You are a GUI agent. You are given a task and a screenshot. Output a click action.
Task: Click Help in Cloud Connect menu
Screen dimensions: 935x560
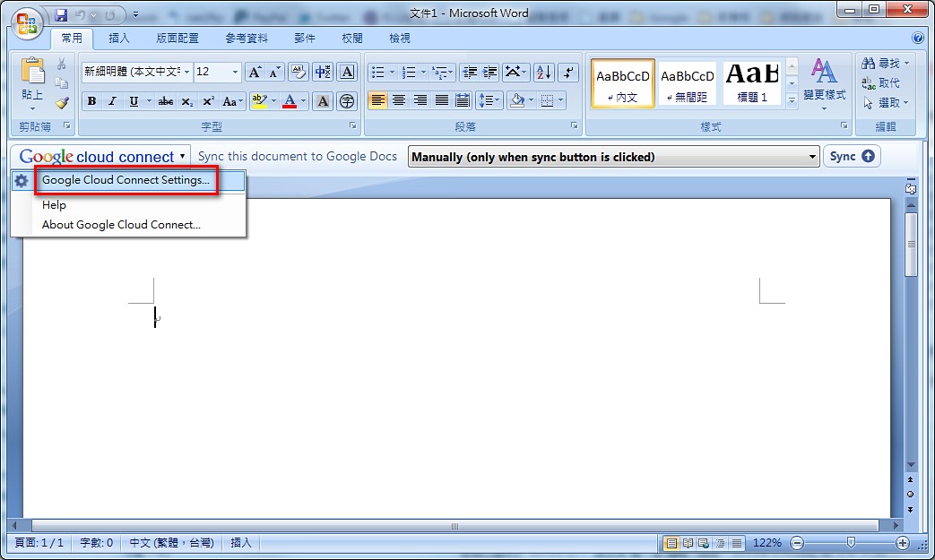54,205
